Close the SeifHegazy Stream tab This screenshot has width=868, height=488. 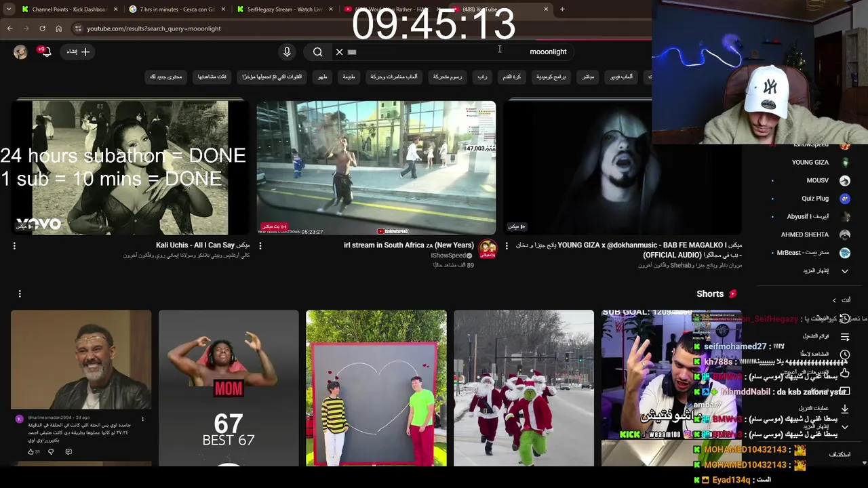pyautogui.click(x=331, y=9)
